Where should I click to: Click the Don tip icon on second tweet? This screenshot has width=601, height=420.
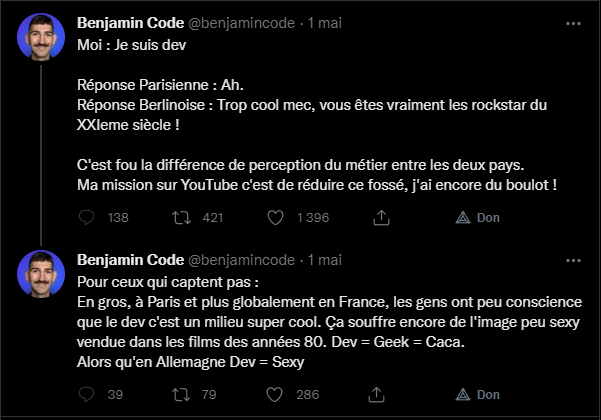[463, 394]
